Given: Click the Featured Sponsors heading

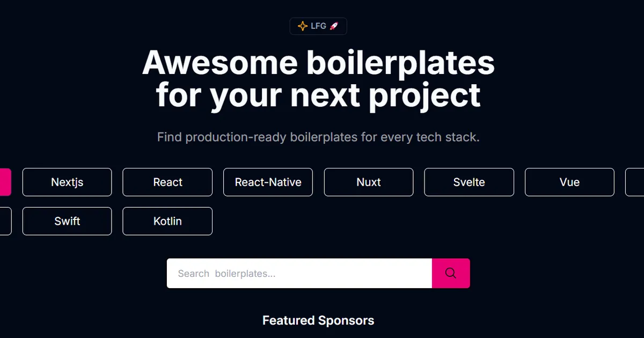Looking at the screenshot, I should [x=318, y=320].
